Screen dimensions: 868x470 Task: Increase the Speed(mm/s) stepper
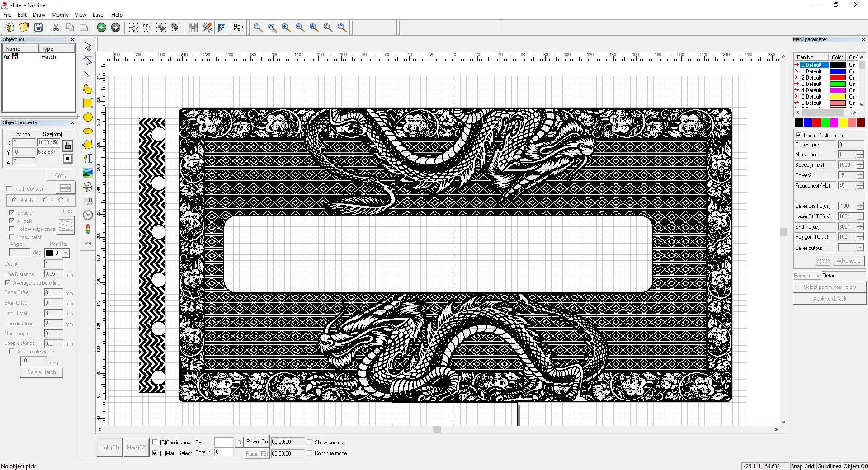click(x=860, y=163)
